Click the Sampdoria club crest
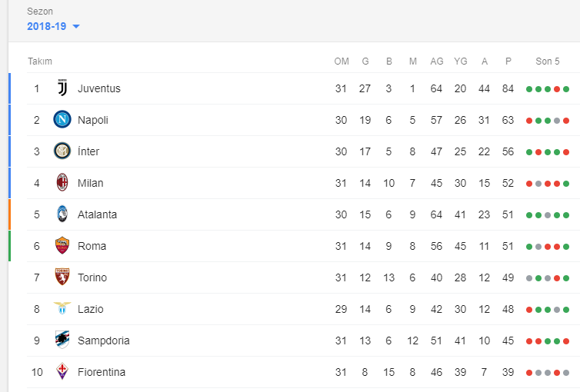 (62, 341)
